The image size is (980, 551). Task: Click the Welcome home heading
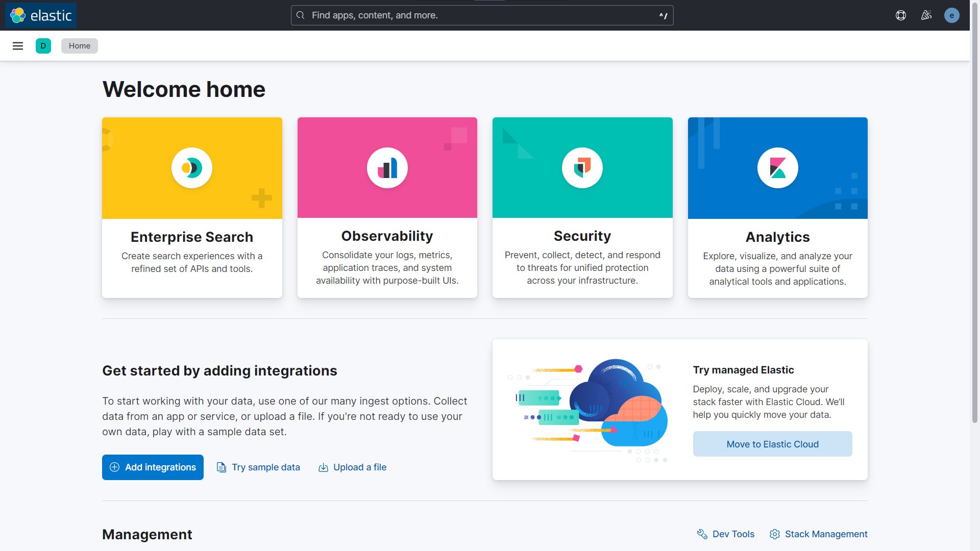click(x=184, y=89)
